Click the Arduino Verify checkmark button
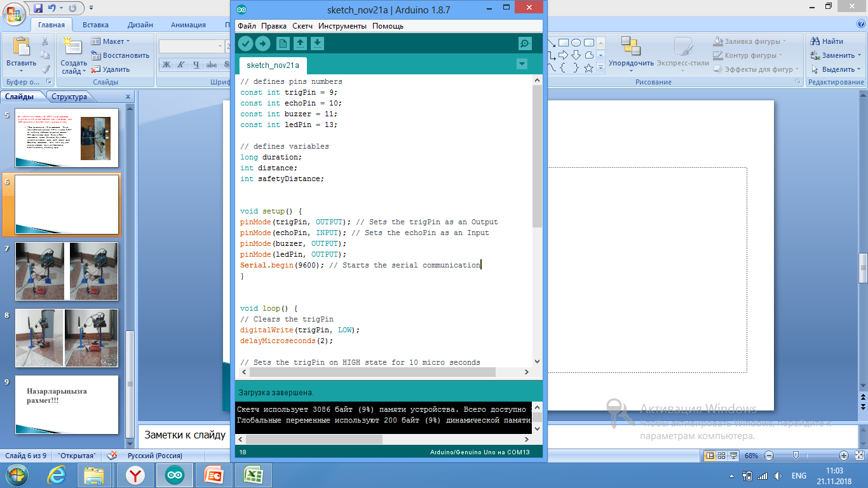868x488 pixels. coord(245,43)
